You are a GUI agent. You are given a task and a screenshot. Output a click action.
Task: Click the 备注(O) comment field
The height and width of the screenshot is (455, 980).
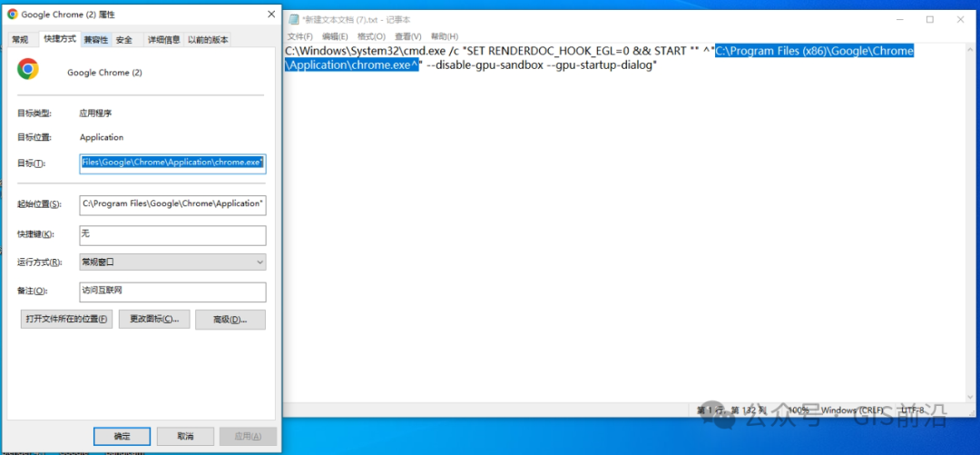[172, 291]
